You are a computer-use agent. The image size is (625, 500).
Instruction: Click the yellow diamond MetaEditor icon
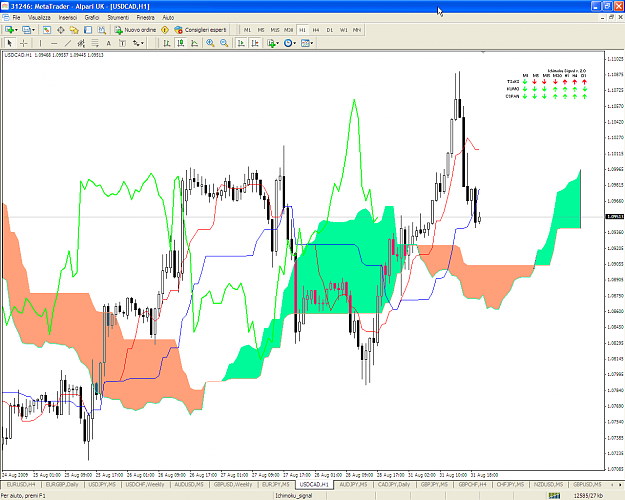[165, 30]
